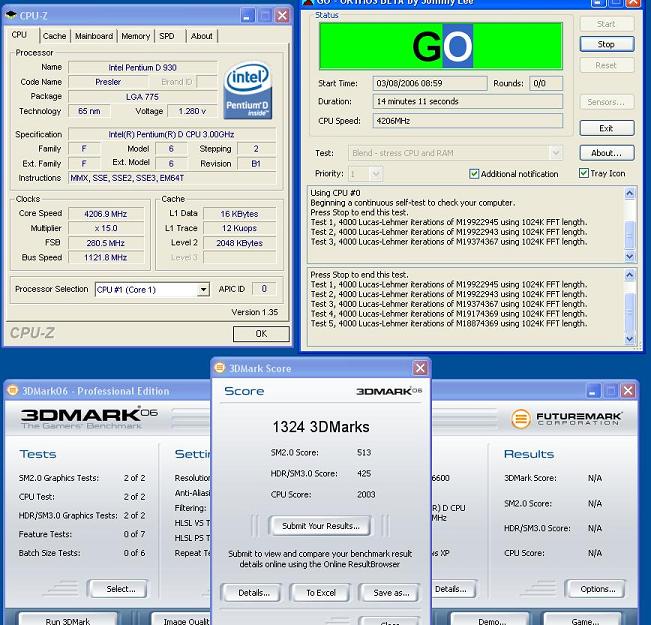Click the Stop button in ORTHOS
This screenshot has height=625, width=651.
(607, 44)
